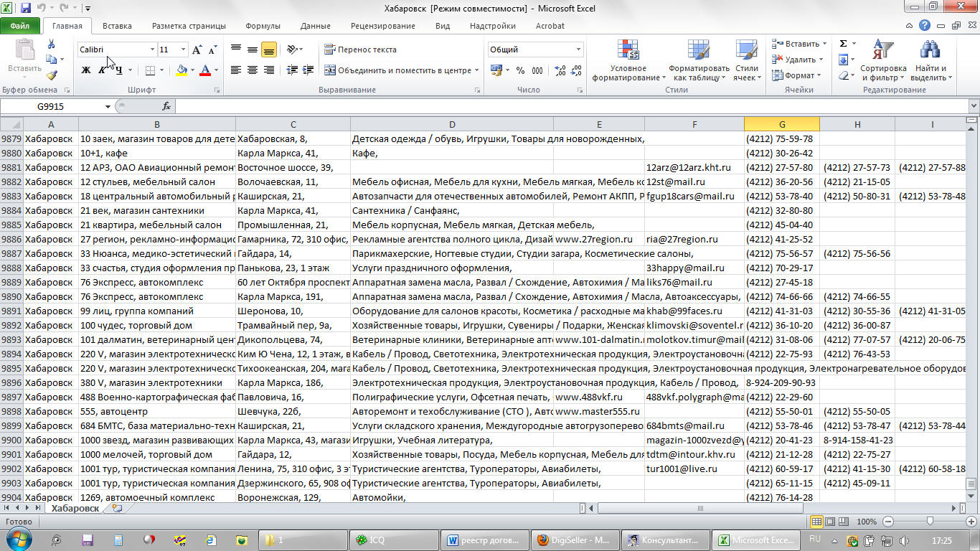Image resolution: width=980 pixels, height=551 pixels.
Task: Switch to Normal view in status bar
Action: [x=816, y=522]
